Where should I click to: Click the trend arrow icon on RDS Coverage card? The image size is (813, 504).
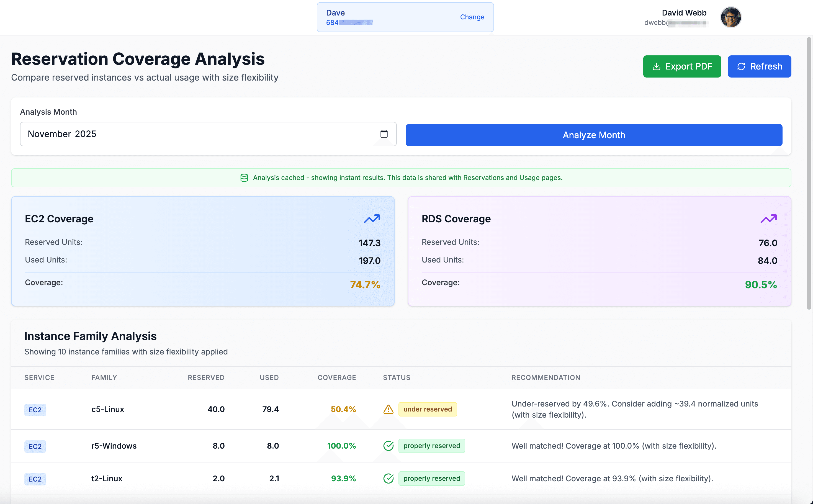tap(768, 219)
